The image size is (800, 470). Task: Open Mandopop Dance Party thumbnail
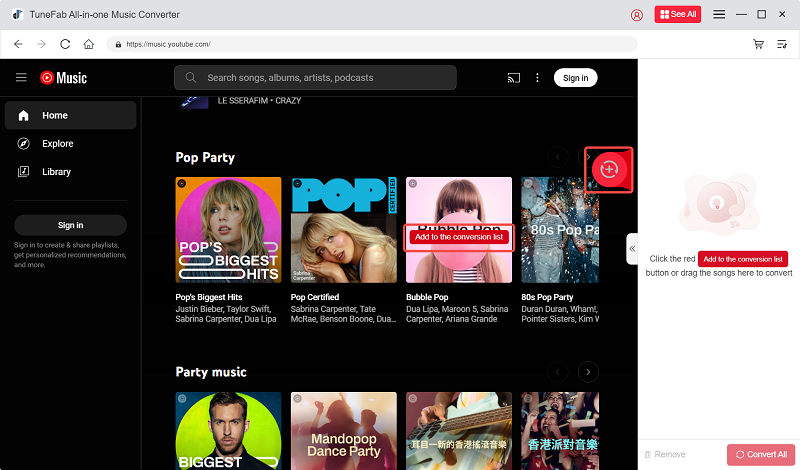343,431
